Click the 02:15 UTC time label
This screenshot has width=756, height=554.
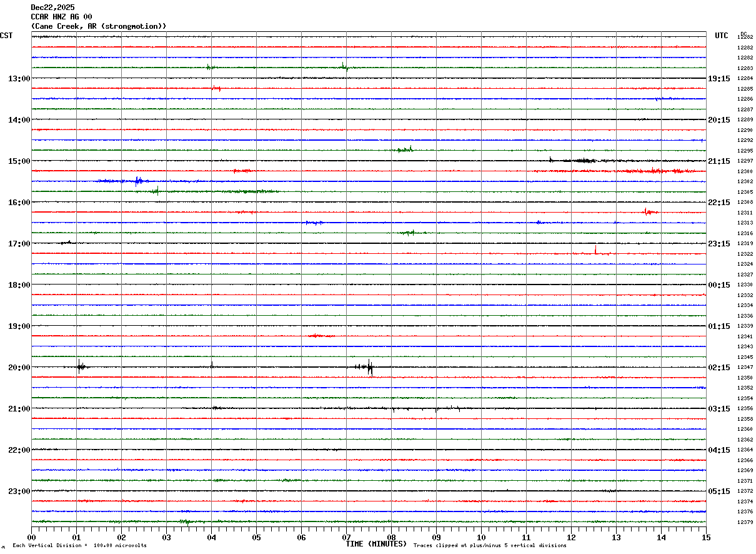(719, 367)
